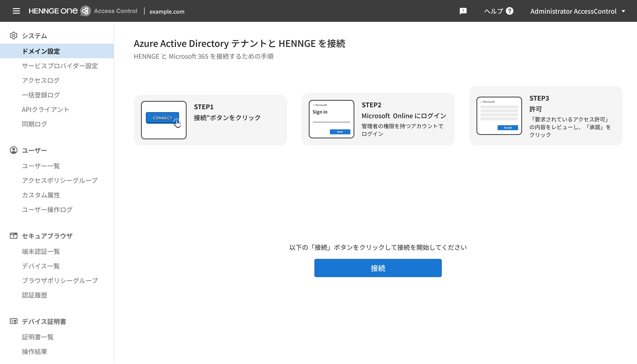Viewport: 637px width, 364px height.
Task: Select APIクライアント menu item
Action: pos(45,109)
